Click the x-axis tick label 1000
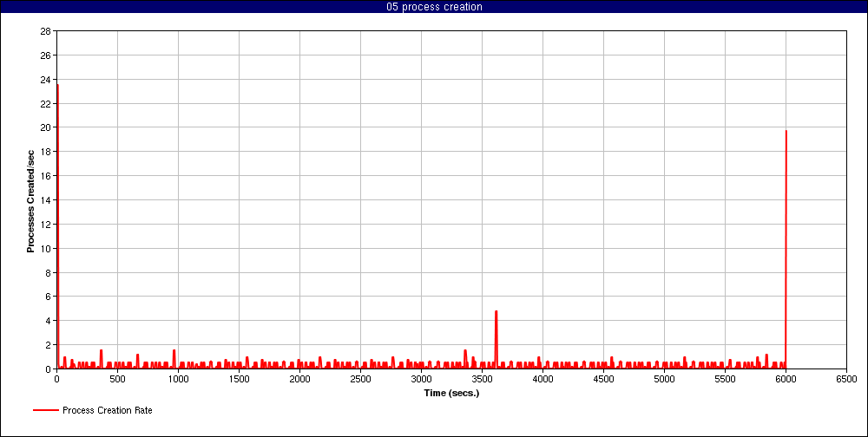Screen dimensions: 868x437 (x=178, y=379)
